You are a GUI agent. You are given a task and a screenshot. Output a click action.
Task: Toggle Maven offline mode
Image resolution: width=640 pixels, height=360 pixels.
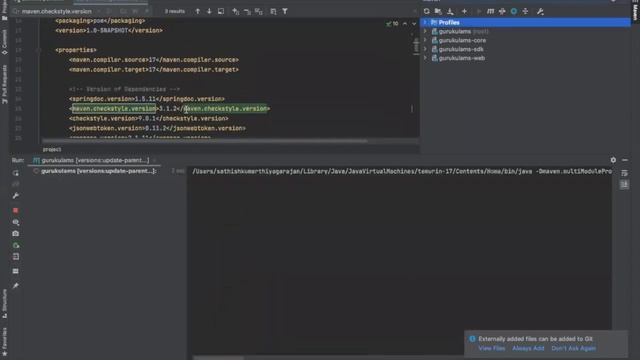(502, 11)
